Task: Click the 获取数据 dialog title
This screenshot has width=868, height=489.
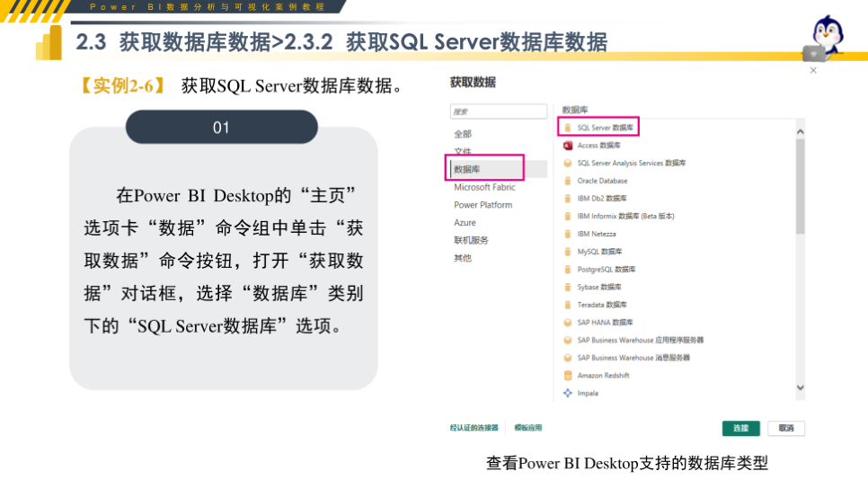Action: 473,82
